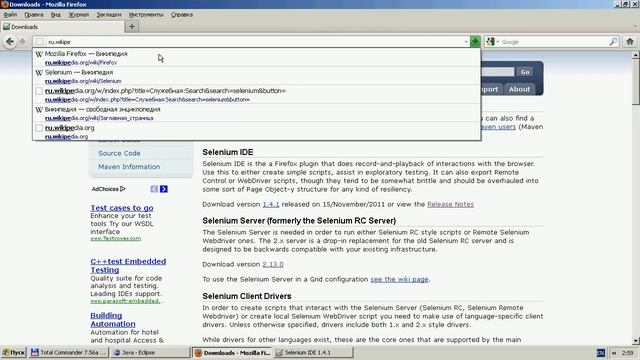Open the 'Test cases to go' ad
The image size is (640, 360).
click(122, 208)
